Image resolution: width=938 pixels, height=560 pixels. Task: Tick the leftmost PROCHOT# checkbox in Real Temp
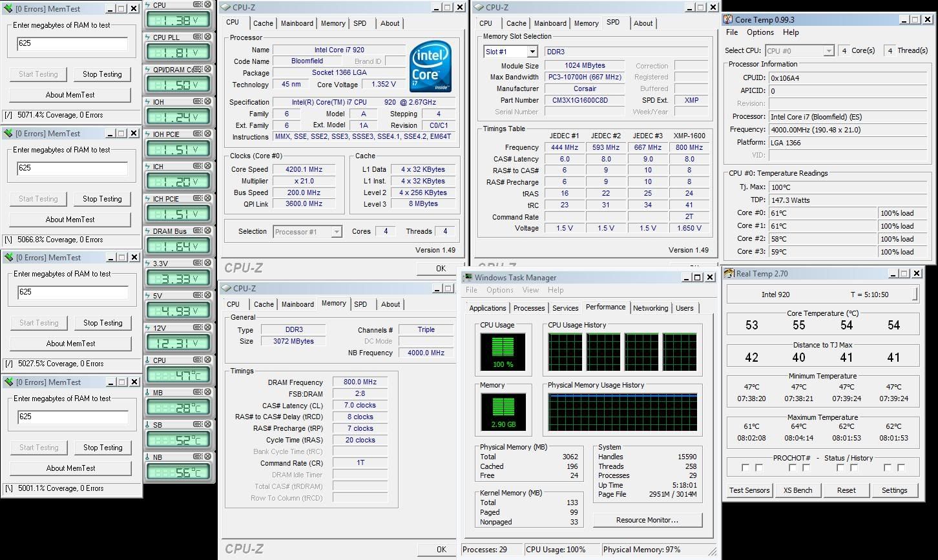[x=745, y=468]
